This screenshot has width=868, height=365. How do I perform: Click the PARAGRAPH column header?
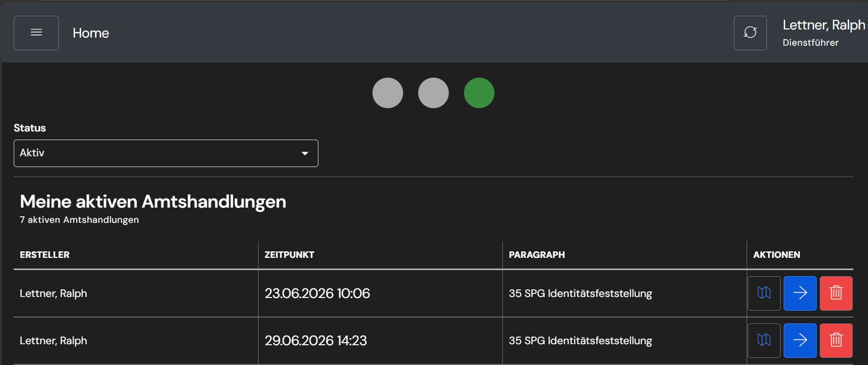point(537,255)
